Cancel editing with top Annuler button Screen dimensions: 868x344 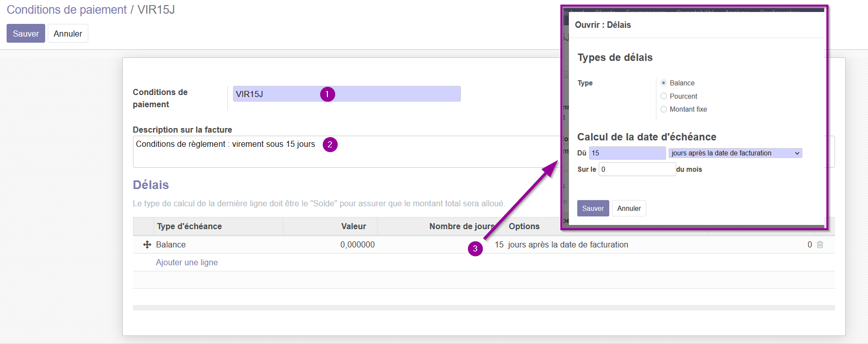point(68,34)
